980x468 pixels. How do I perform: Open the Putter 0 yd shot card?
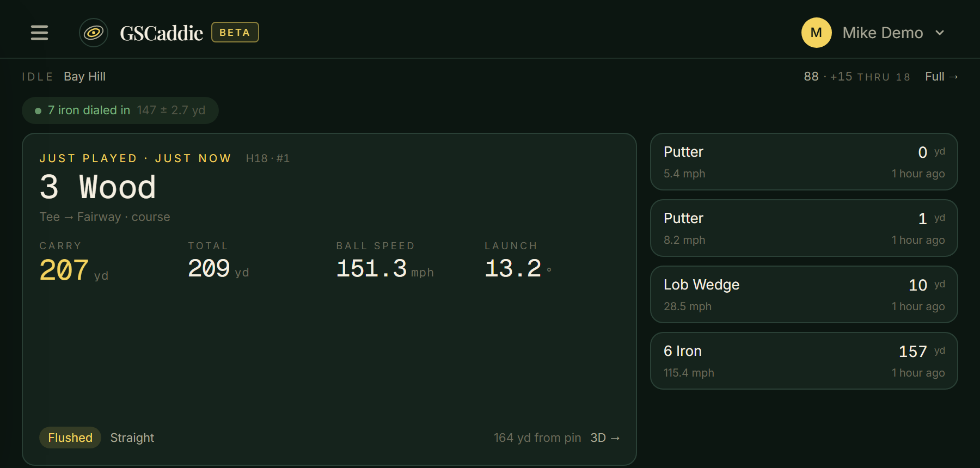click(804, 162)
